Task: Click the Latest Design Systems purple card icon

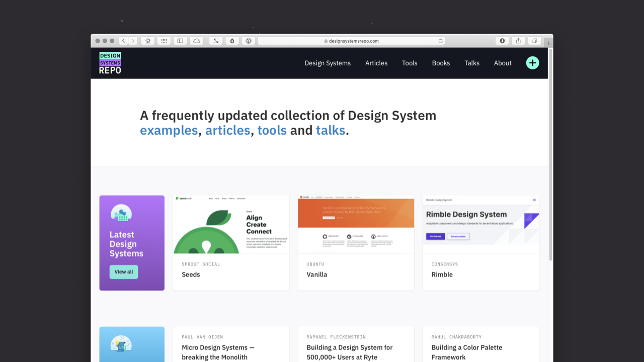Action: click(121, 213)
